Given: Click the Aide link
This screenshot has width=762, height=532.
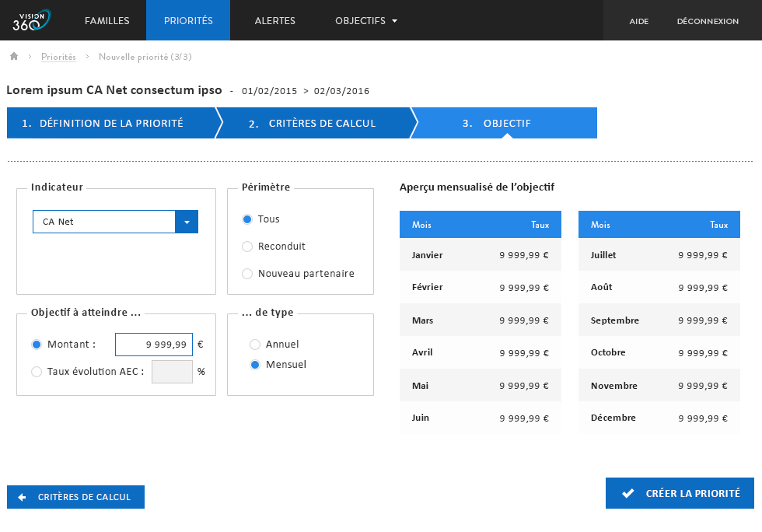Looking at the screenshot, I should tap(638, 21).
